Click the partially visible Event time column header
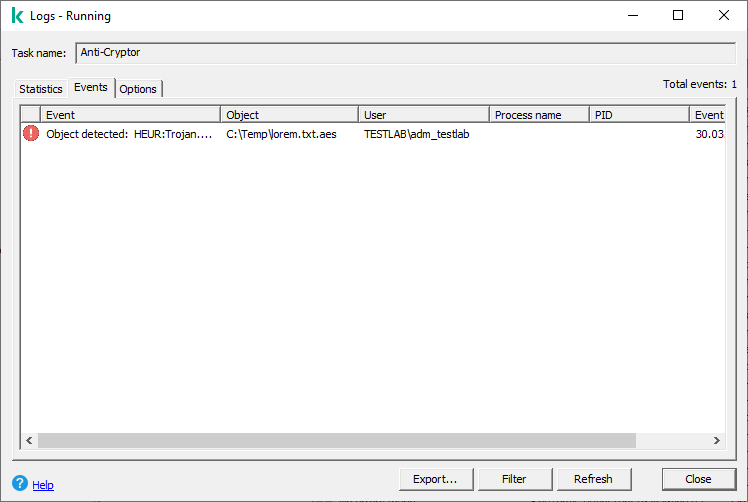The image size is (748, 502). (x=708, y=115)
